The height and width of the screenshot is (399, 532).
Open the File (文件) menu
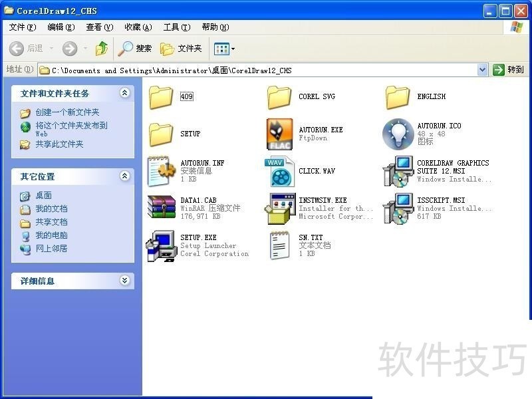pos(23,27)
